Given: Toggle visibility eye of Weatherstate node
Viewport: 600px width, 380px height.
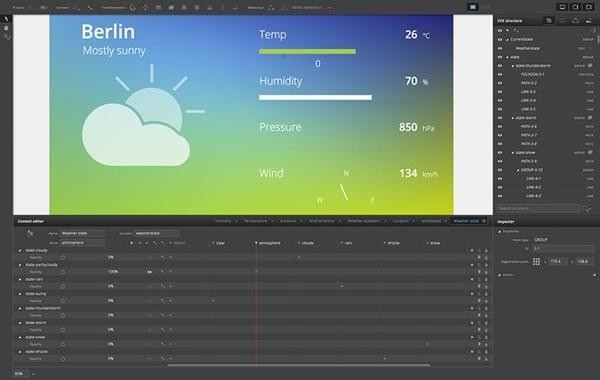Looking at the screenshot, I should [500, 48].
